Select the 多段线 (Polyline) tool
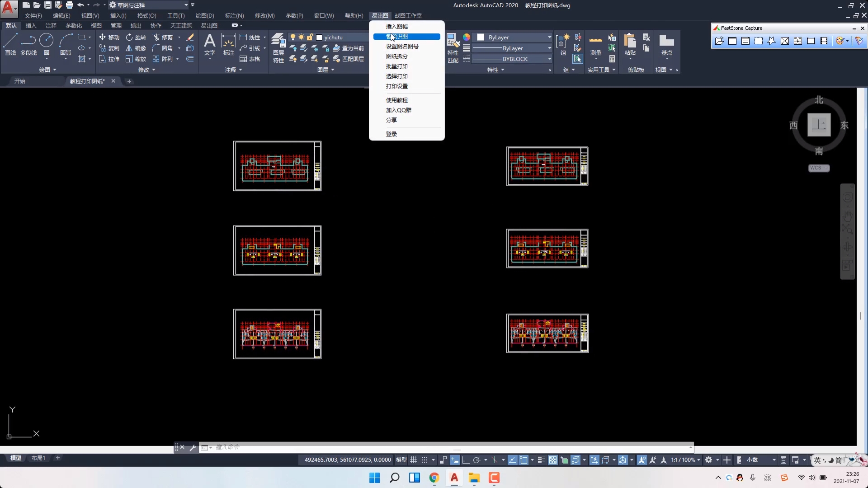 (28, 44)
